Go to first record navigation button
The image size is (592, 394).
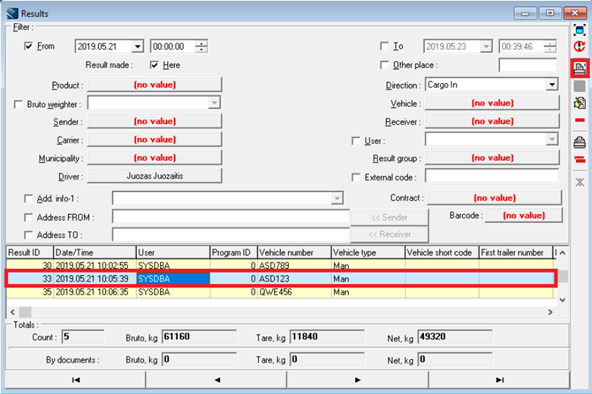(75, 380)
